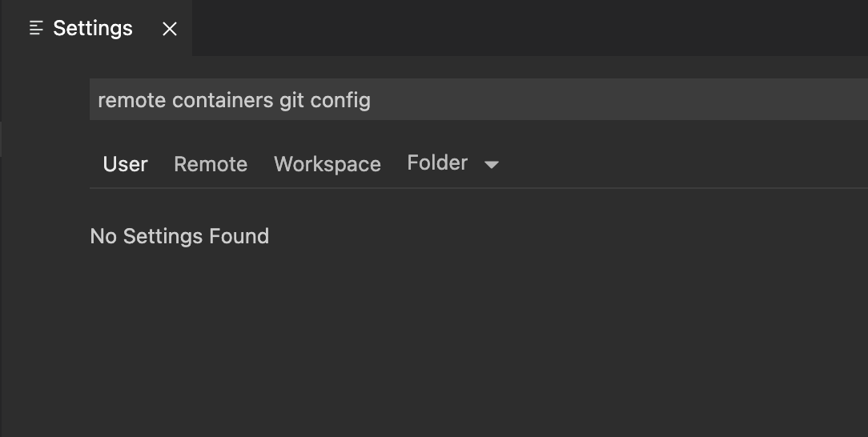Click the word 'remote' in search query
The height and width of the screenshot is (437, 868).
tap(132, 101)
